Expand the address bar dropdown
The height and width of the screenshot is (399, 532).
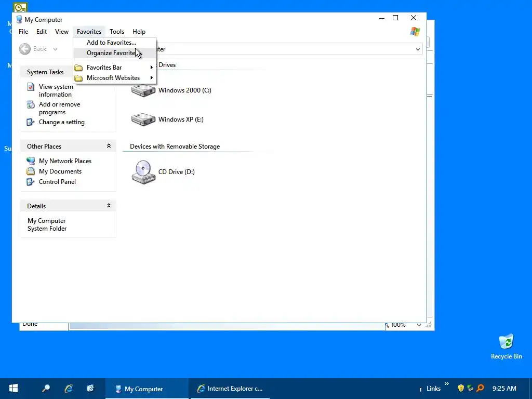click(418, 49)
